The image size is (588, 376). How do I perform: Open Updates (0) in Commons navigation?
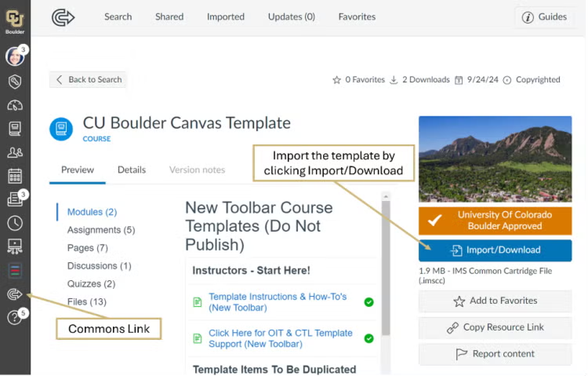[292, 17]
